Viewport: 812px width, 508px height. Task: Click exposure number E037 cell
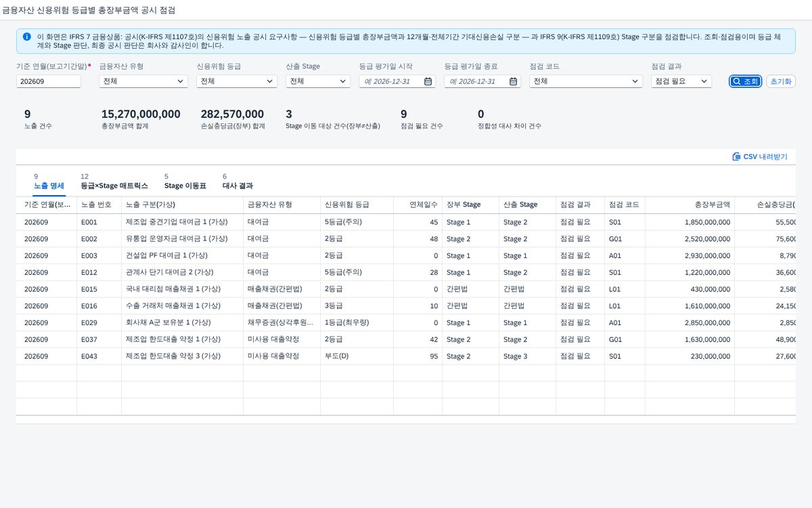coord(99,339)
